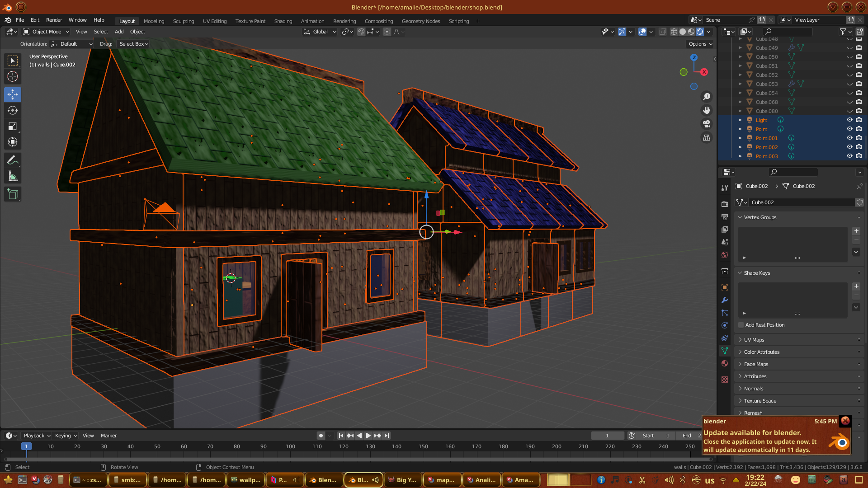Enable Add Rest Position checkbox

pos(741,325)
